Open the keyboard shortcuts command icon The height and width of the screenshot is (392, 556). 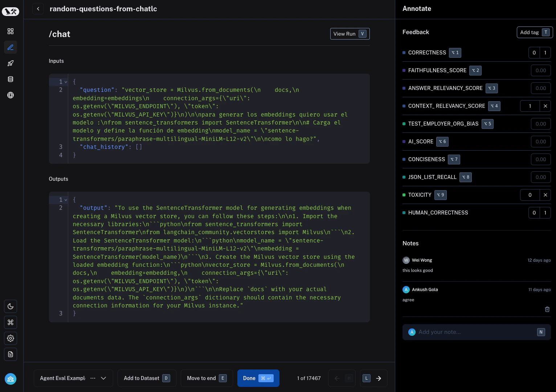[x=11, y=322]
